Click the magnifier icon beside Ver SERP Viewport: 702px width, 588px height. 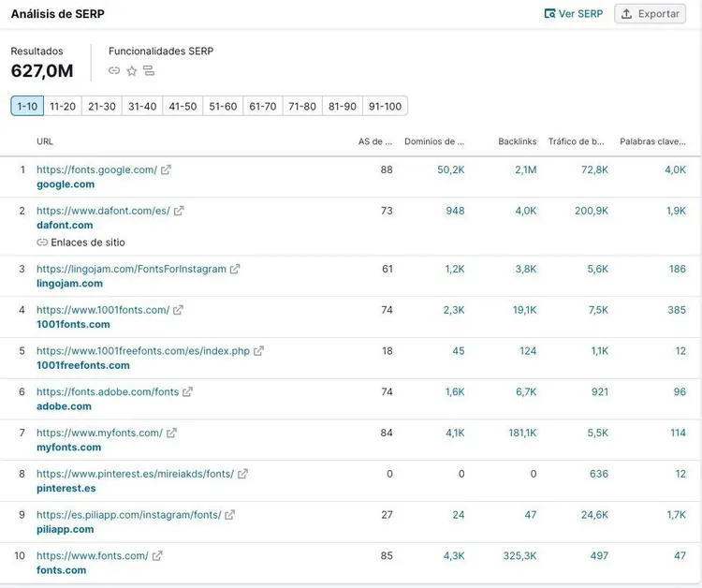tap(549, 13)
